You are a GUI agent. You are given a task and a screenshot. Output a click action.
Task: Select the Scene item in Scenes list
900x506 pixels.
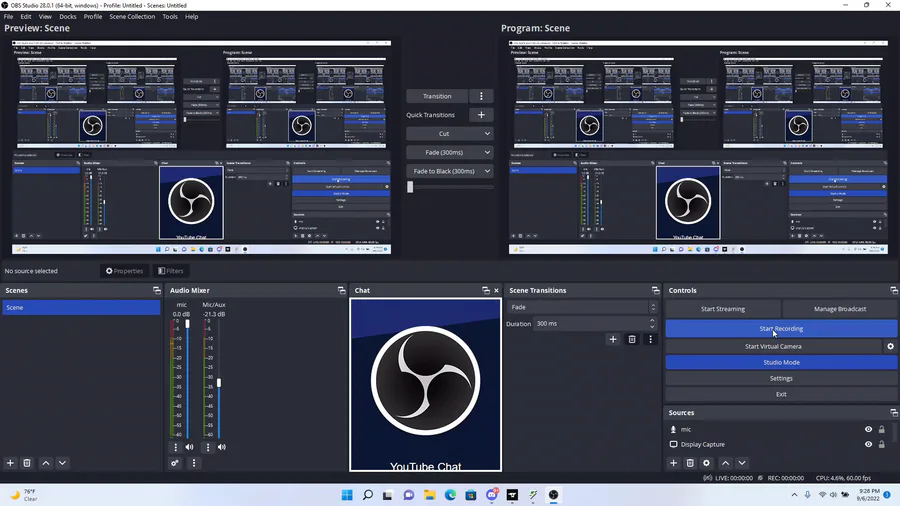pyautogui.click(x=81, y=308)
